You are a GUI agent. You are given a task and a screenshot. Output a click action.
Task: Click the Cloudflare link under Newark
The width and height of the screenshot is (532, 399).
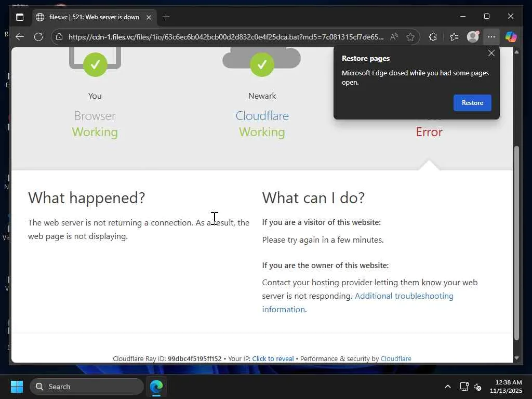point(262,116)
